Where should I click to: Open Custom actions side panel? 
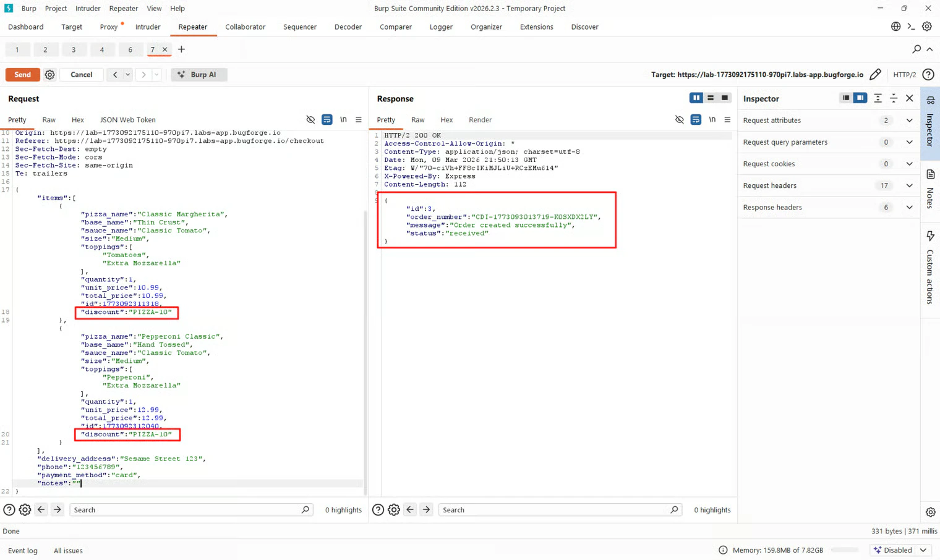tap(930, 267)
